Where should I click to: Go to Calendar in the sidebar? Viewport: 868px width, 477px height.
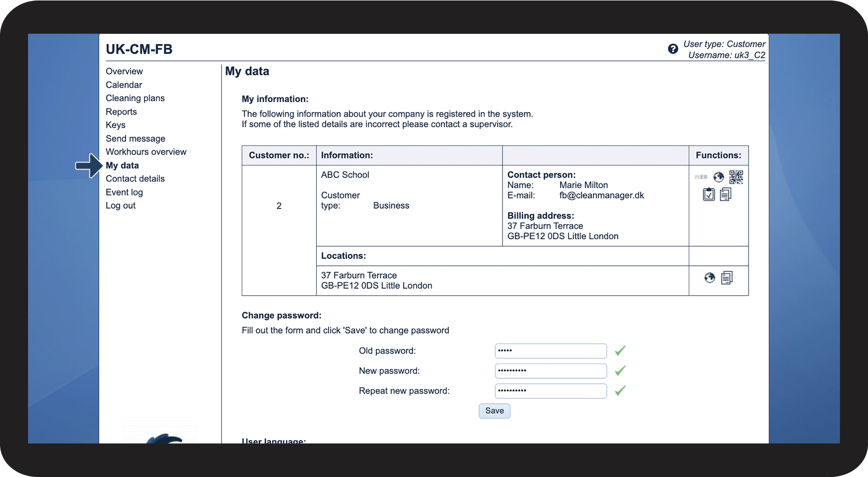124,85
